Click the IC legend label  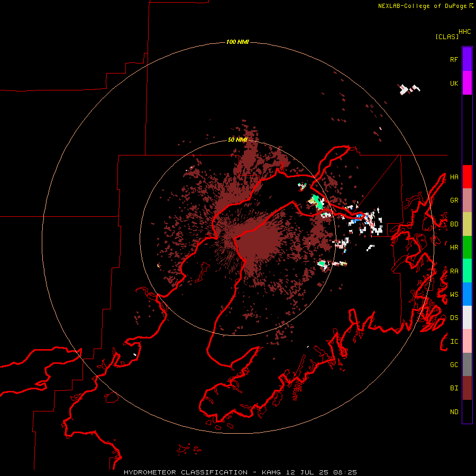pyautogui.click(x=454, y=342)
